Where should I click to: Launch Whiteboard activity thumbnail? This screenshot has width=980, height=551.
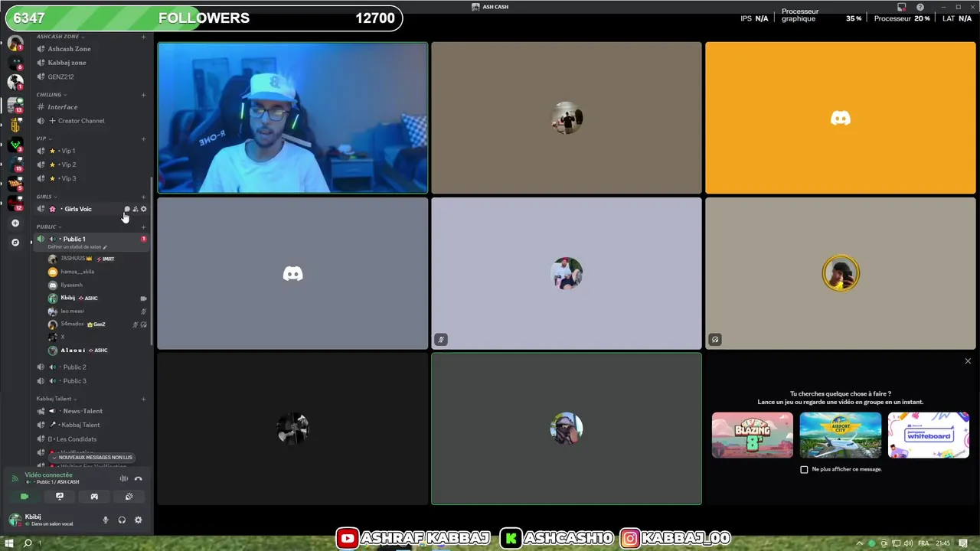[x=929, y=435]
